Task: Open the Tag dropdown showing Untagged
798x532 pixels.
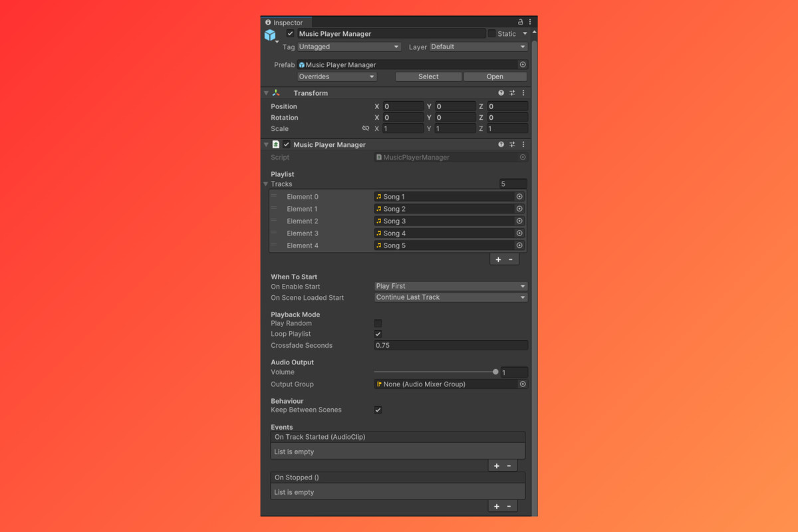Action: 348,47
